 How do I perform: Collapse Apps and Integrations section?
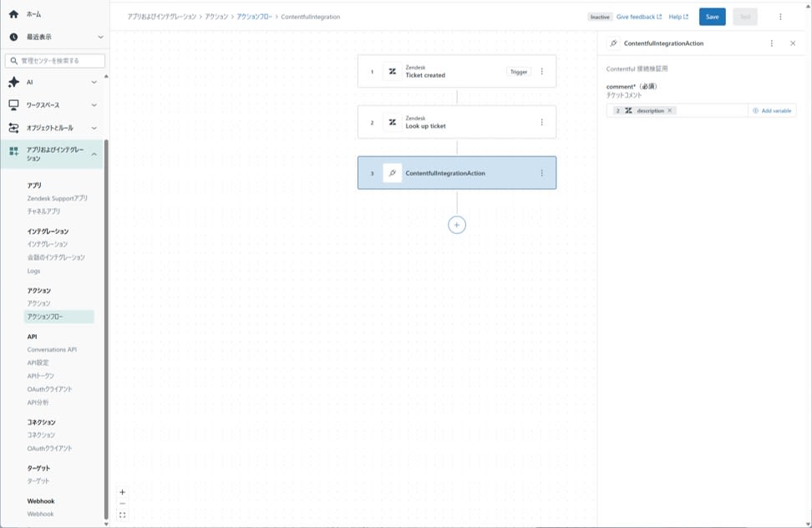coord(94,154)
